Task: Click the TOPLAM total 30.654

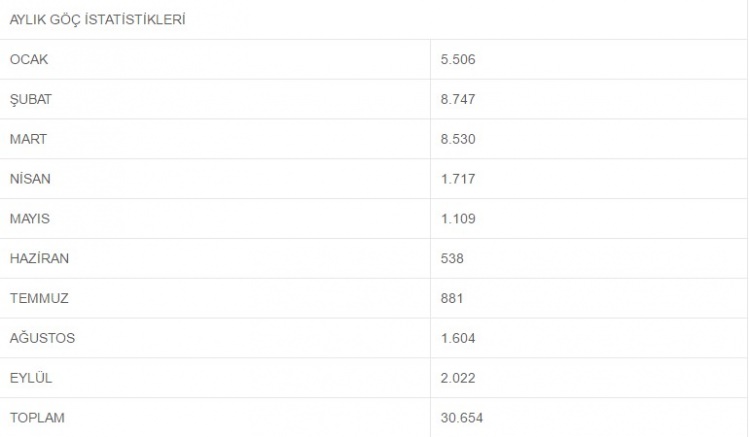Action: point(462,418)
